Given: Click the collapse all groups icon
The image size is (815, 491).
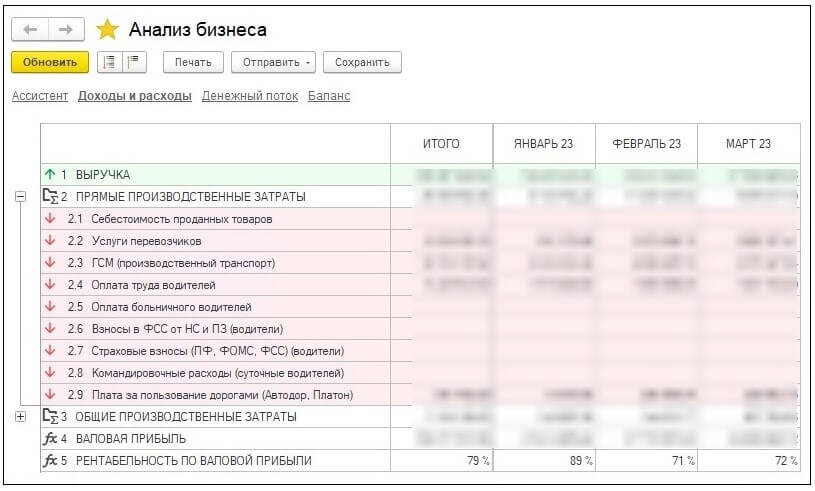Looking at the screenshot, I should tap(134, 62).
